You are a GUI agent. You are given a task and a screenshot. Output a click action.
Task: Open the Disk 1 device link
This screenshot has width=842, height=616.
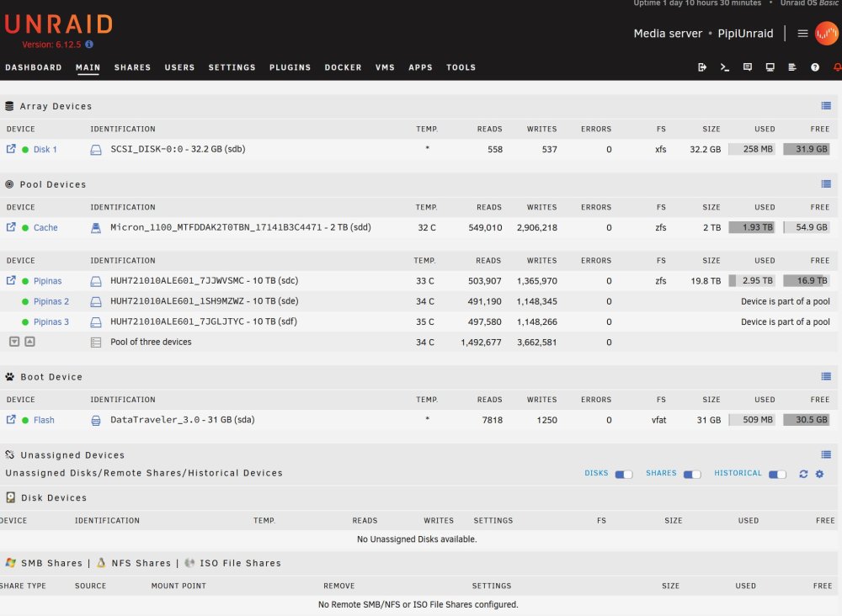click(45, 149)
